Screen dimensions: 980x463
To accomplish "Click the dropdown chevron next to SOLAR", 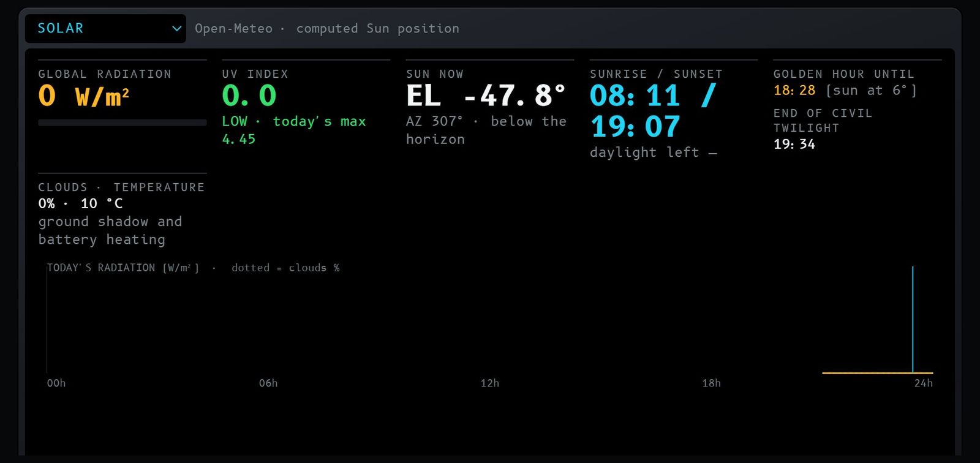I will tap(176, 29).
